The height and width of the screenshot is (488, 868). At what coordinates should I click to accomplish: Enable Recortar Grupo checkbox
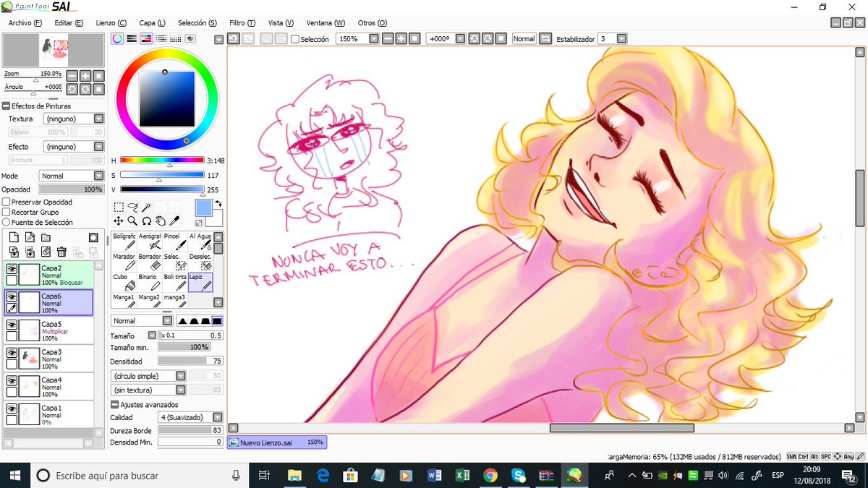tap(6, 212)
